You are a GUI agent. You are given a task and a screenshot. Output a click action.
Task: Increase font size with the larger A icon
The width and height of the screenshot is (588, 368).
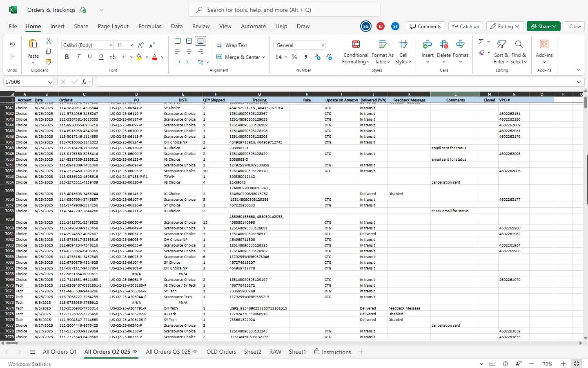141,45
